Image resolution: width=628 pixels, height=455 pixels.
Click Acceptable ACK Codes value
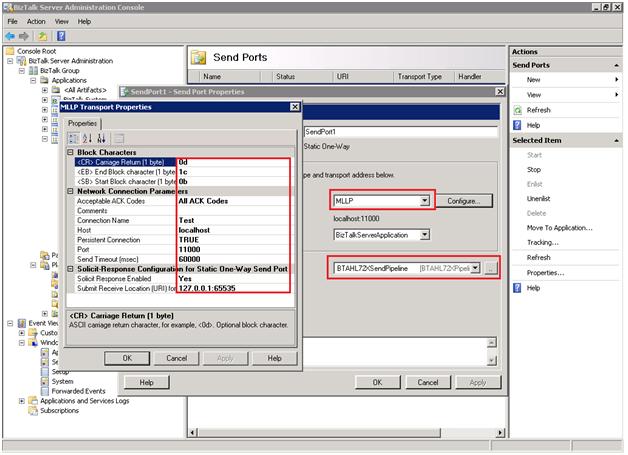[x=203, y=201]
